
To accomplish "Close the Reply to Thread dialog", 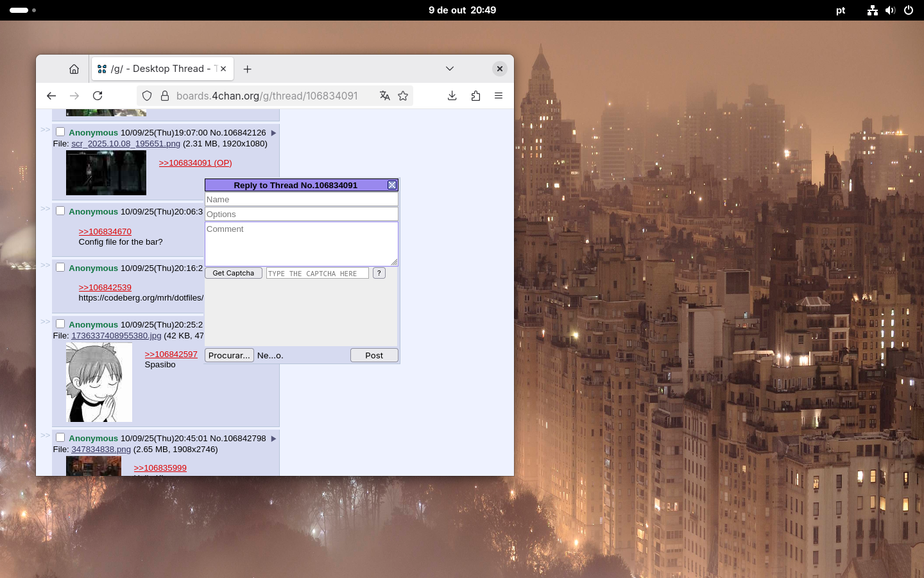I will pyautogui.click(x=392, y=185).
